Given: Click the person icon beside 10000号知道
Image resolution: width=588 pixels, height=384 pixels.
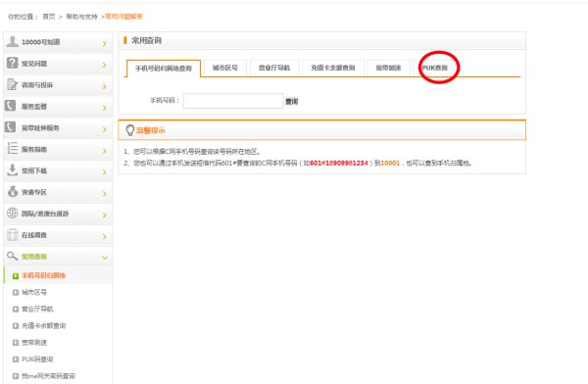Looking at the screenshot, I should (x=13, y=41).
